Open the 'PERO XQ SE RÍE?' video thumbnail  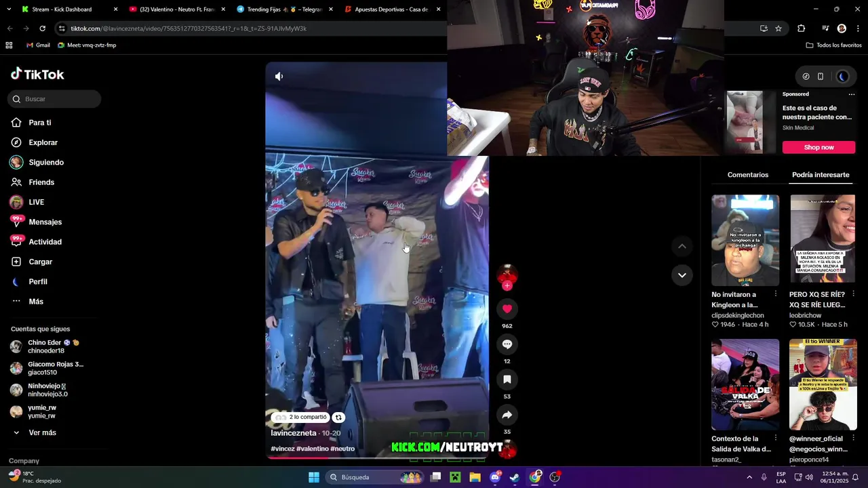823,241
